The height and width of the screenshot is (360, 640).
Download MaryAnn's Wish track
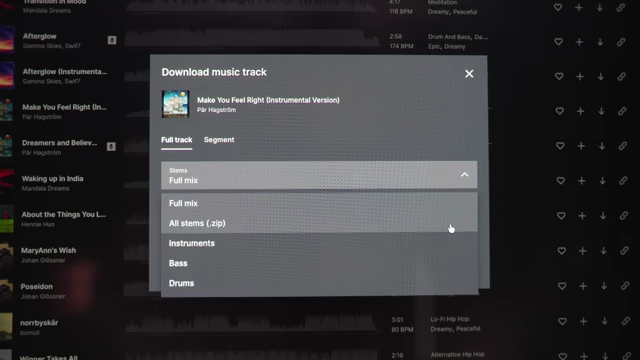603,251
